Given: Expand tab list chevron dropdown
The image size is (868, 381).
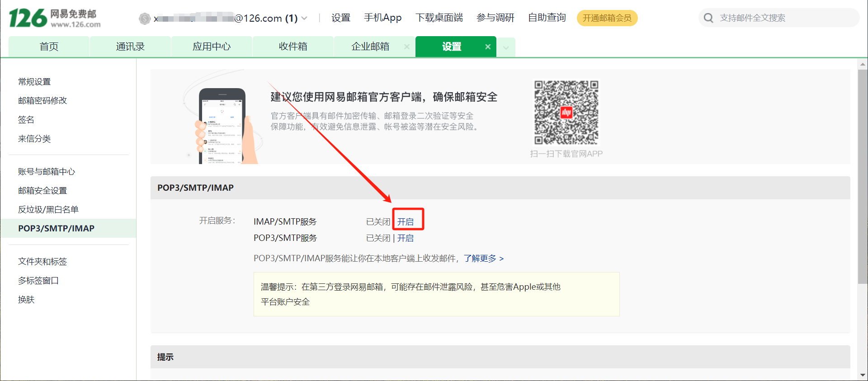Looking at the screenshot, I should [506, 47].
